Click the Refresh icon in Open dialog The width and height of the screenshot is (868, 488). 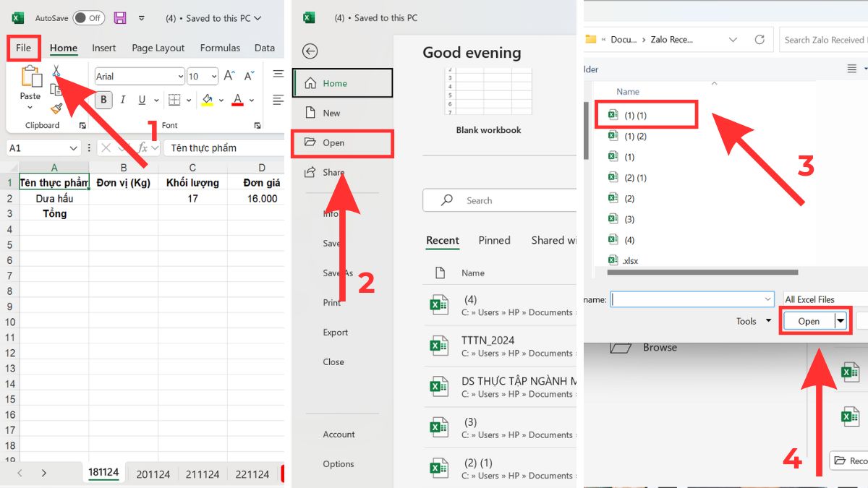tap(759, 40)
